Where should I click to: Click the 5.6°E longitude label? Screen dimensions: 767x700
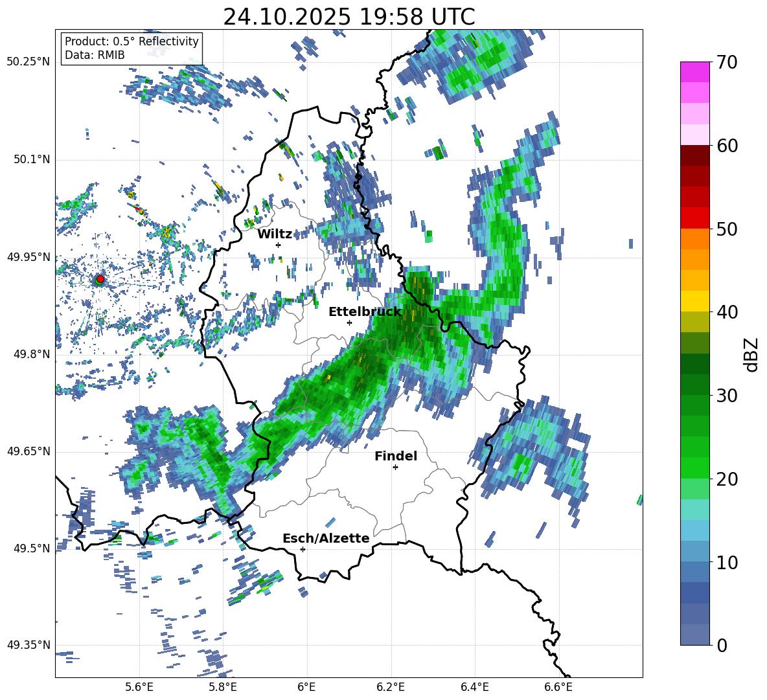point(139,687)
